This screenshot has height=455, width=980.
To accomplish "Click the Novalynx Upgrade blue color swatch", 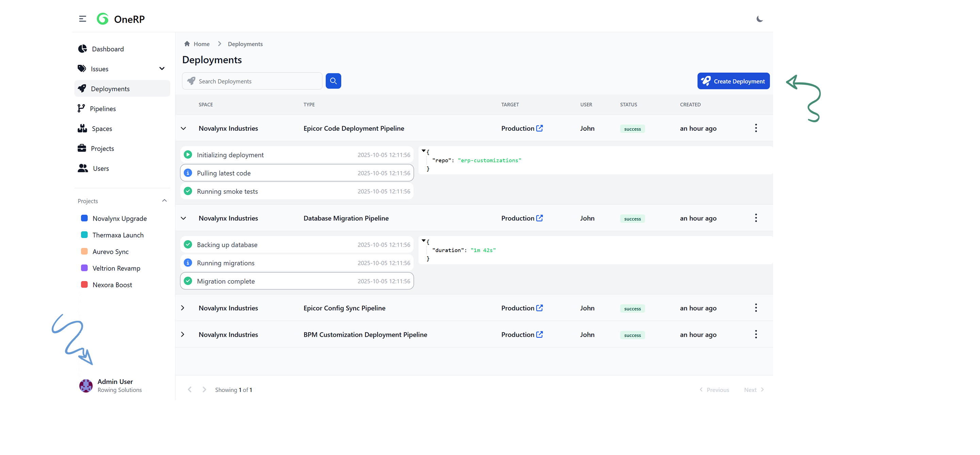I will point(84,218).
